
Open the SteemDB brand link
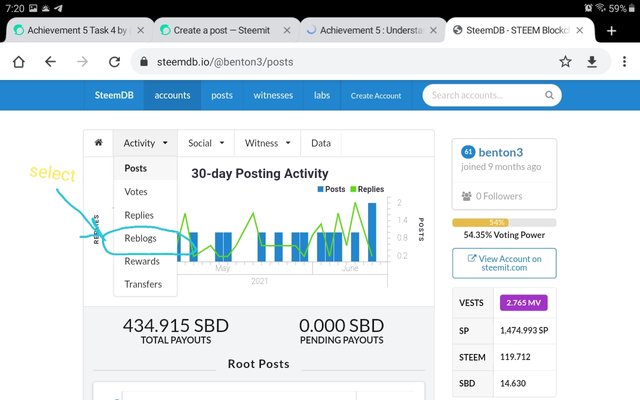[x=114, y=95]
